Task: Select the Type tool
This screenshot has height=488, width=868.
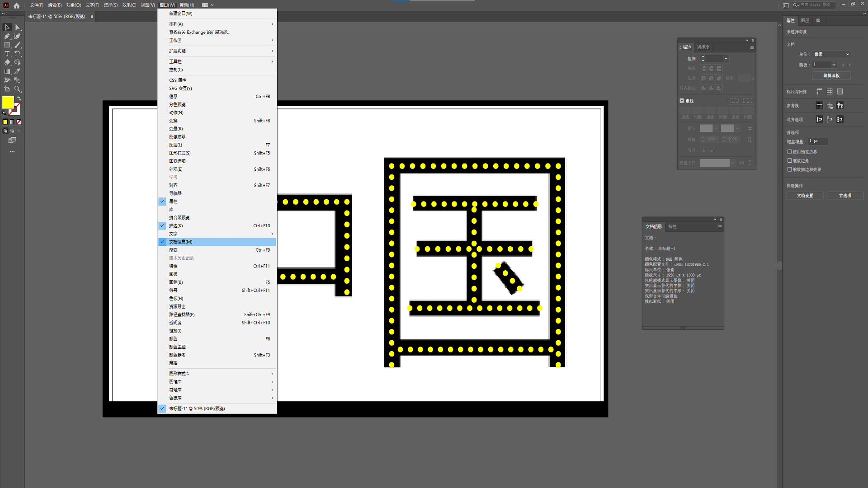Action: click(x=7, y=54)
